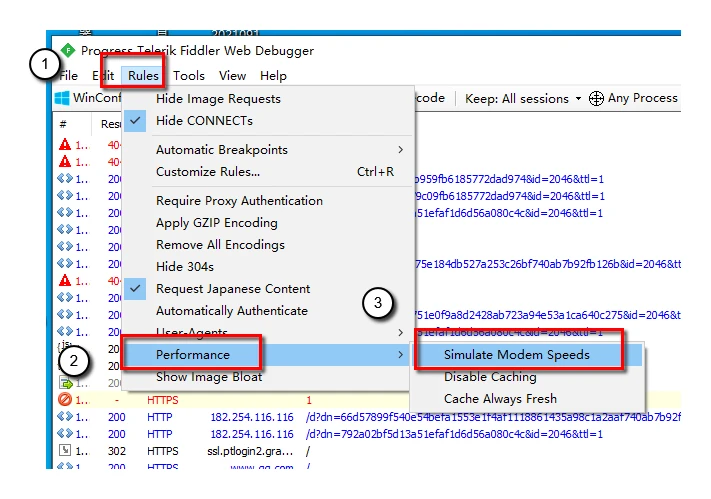The height and width of the screenshot is (499, 711).
Task: Expand the Performance submenu
Action: [x=268, y=355]
